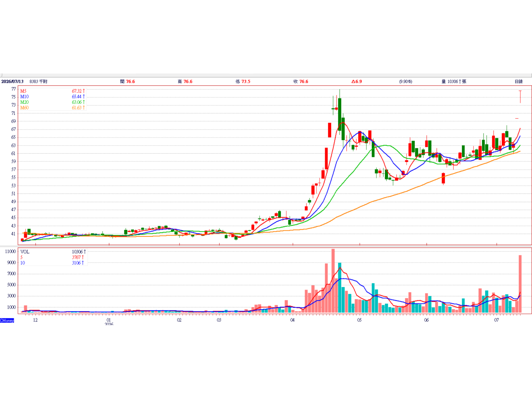Click the tallest April volume bar
The width and height of the screenshot is (532, 399).
click(333, 281)
